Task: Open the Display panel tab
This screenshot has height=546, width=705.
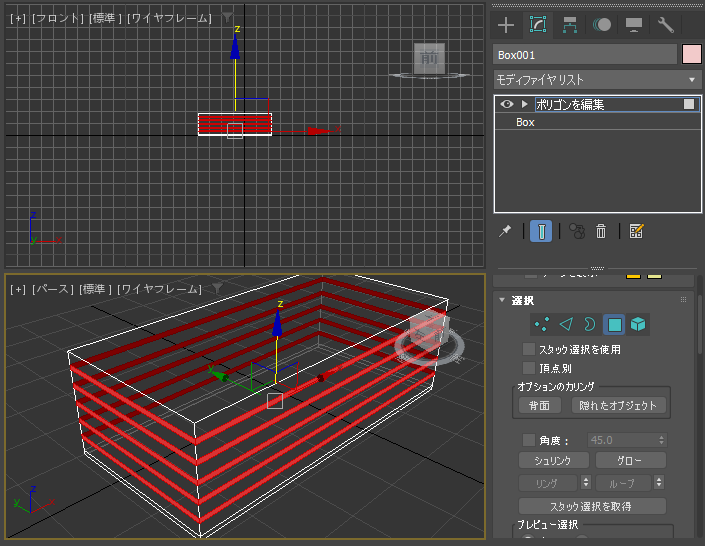Action: (634, 25)
